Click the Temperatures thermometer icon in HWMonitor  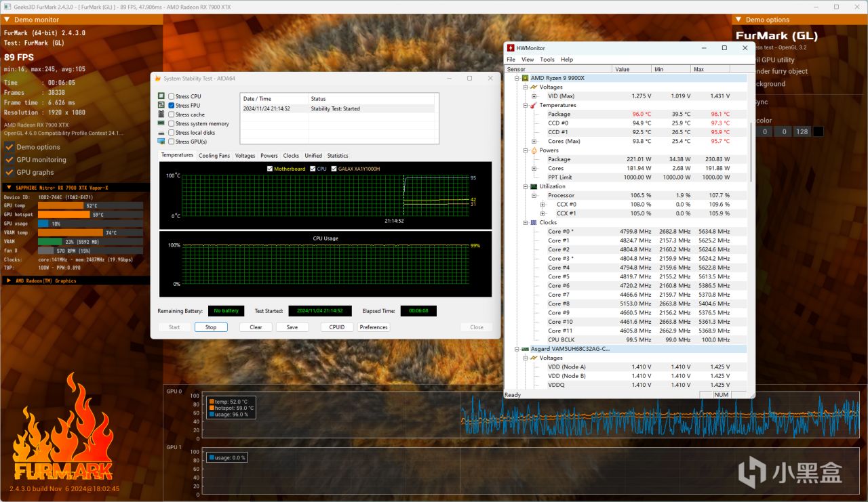tap(534, 105)
